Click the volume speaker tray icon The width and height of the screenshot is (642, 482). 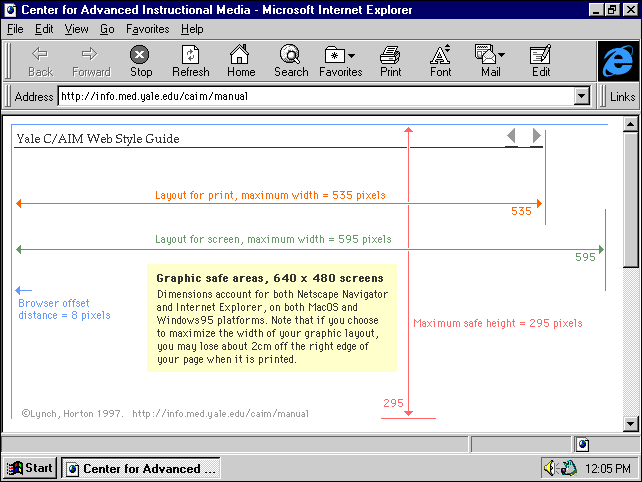549,468
